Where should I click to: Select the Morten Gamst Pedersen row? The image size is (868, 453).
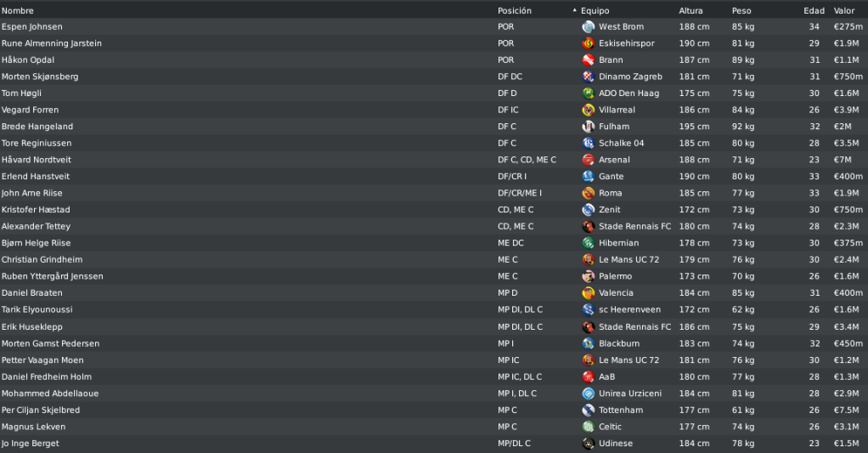(x=434, y=343)
